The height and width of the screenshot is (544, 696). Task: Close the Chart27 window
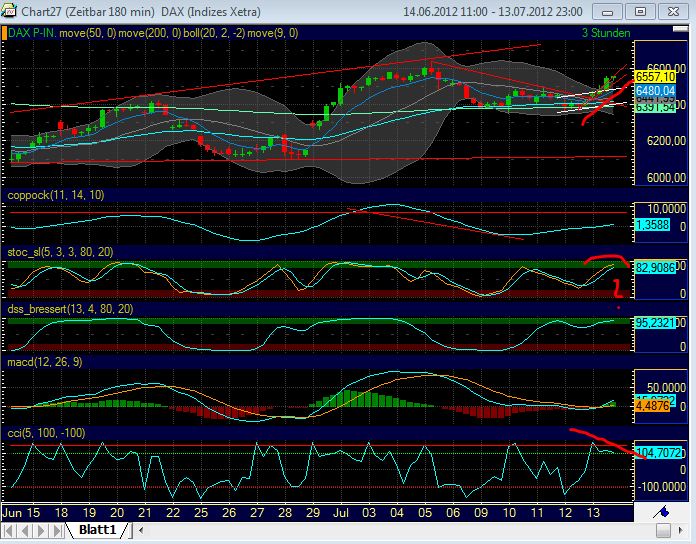[x=673, y=12]
